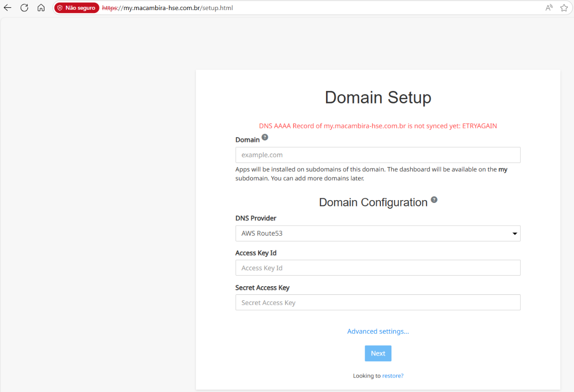574x392 pixels.
Task: Click the red DNS AAAA record error message
Action: coord(378,126)
